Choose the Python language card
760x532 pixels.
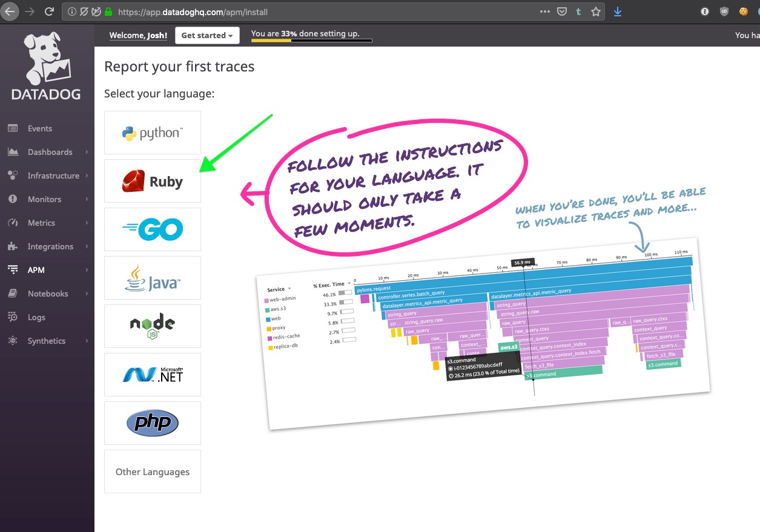pyautogui.click(x=153, y=133)
